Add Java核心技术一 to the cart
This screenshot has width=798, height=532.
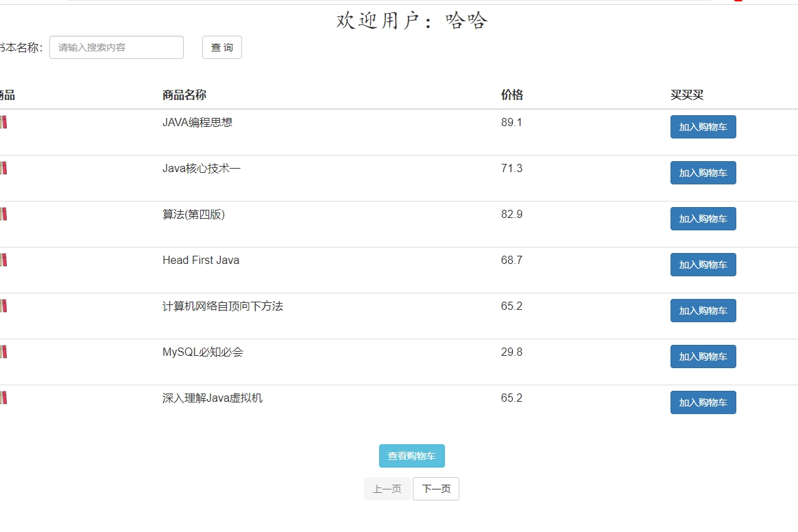[x=703, y=173]
